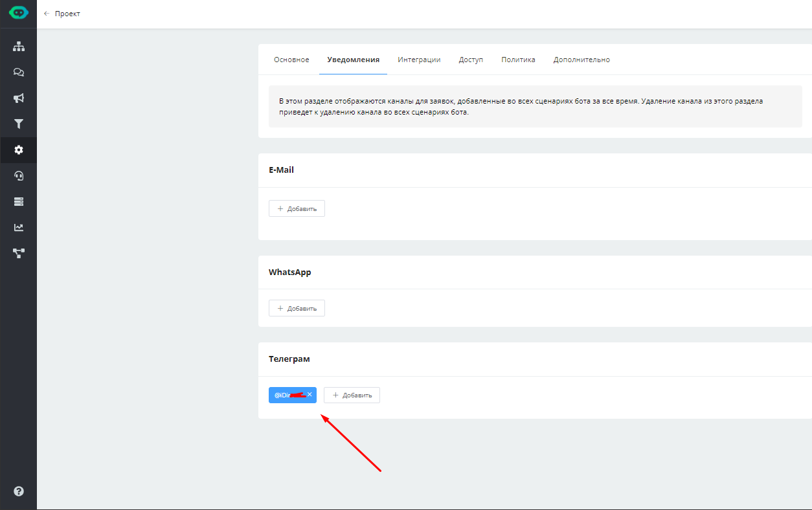Viewport: 812px width, 510px height.
Task: Open the operator headset sidebar icon
Action: tap(19, 176)
